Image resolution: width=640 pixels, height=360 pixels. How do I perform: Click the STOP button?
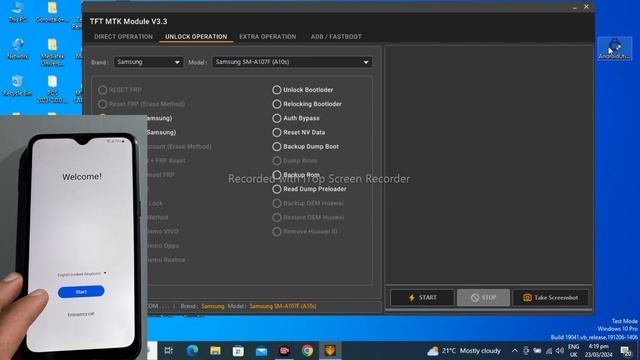(x=483, y=298)
